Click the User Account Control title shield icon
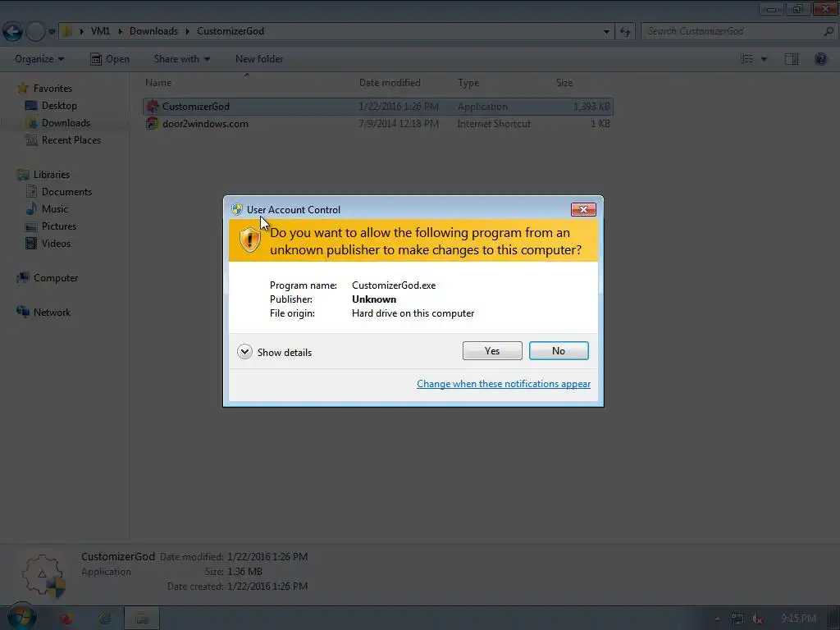Viewport: 840px width, 630px height. pyautogui.click(x=237, y=209)
